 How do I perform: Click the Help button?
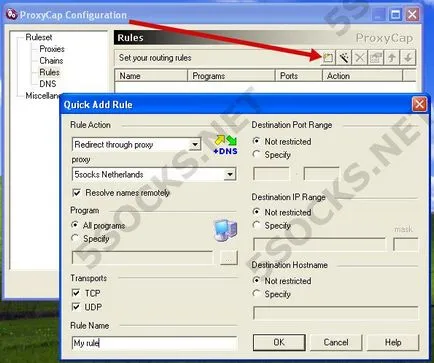(393, 342)
